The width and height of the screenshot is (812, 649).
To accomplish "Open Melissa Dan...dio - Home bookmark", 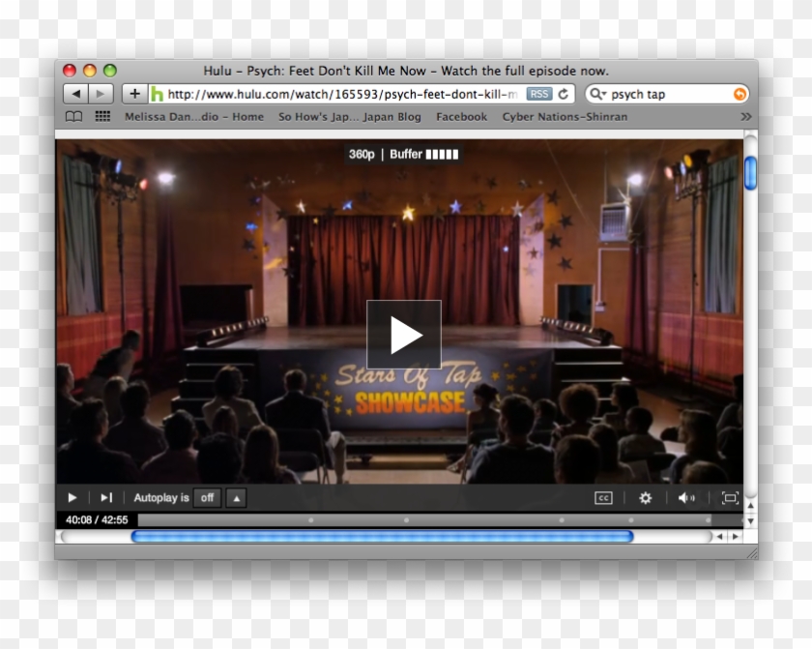I will coord(194,117).
